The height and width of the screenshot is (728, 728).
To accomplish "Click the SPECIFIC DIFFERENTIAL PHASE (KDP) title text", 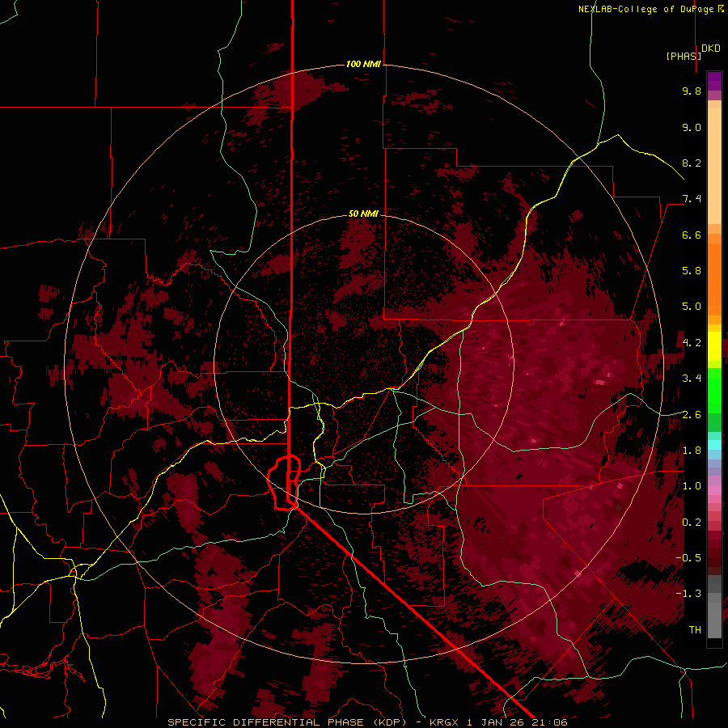I will 289,722.
